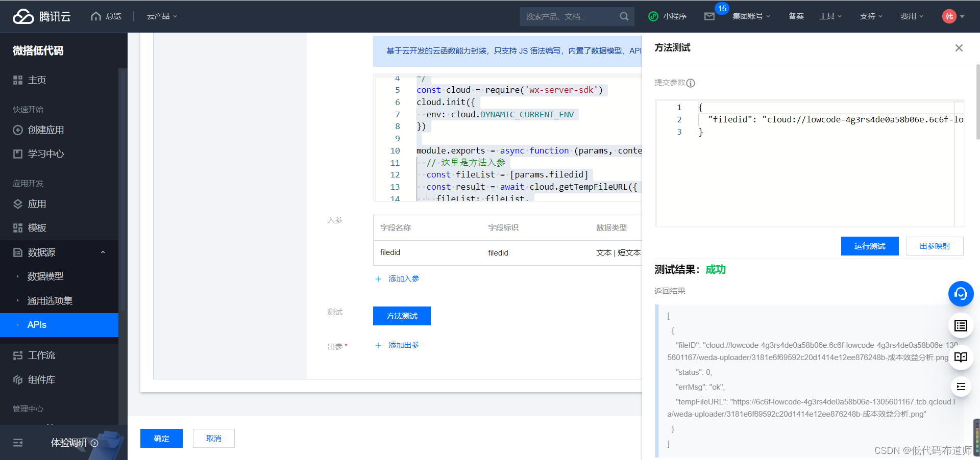Click the 模板 icon
The width and height of the screenshot is (980, 460).
click(x=18, y=228)
